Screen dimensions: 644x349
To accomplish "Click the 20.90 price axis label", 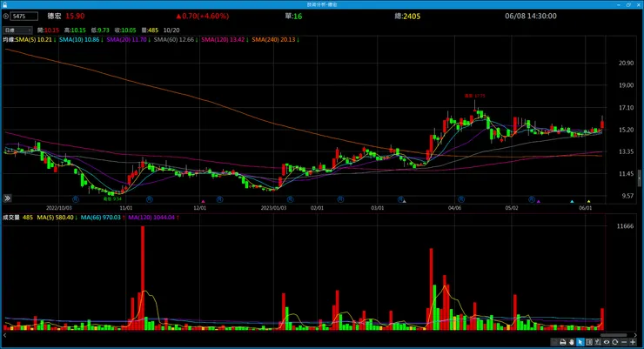I will 626,64.
